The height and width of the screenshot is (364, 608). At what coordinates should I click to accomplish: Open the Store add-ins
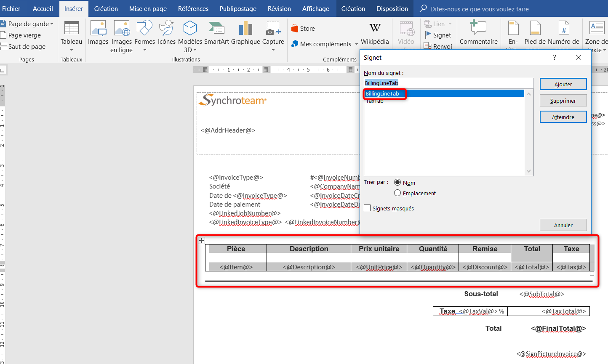303,29
